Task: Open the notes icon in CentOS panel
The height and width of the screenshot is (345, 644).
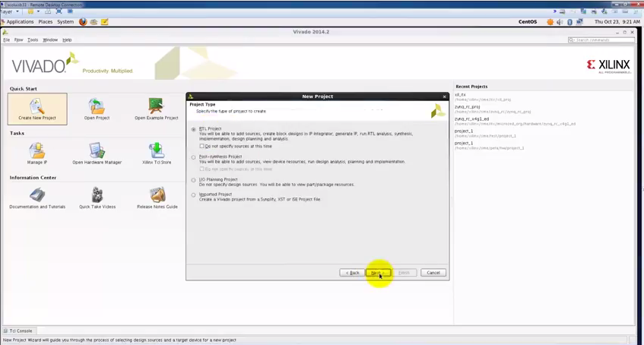Action: tap(104, 22)
